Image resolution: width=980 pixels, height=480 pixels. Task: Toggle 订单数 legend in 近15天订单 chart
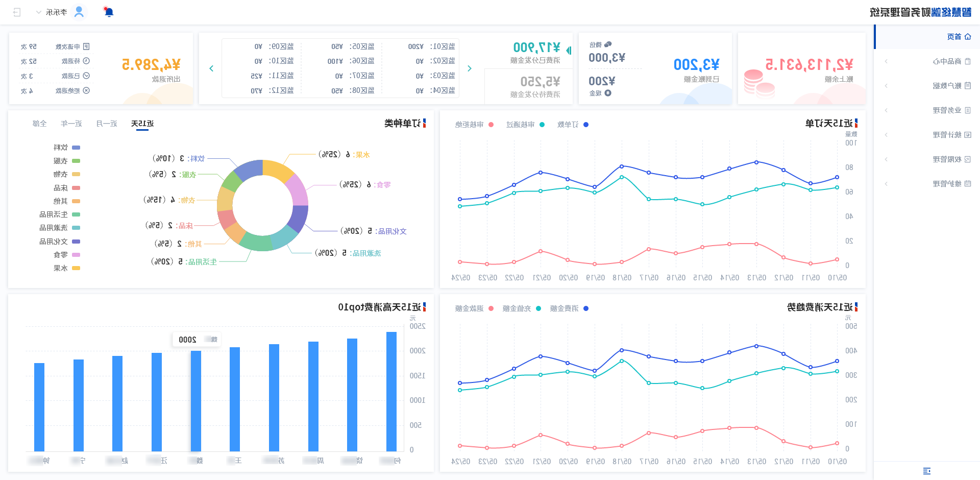pyautogui.click(x=573, y=125)
